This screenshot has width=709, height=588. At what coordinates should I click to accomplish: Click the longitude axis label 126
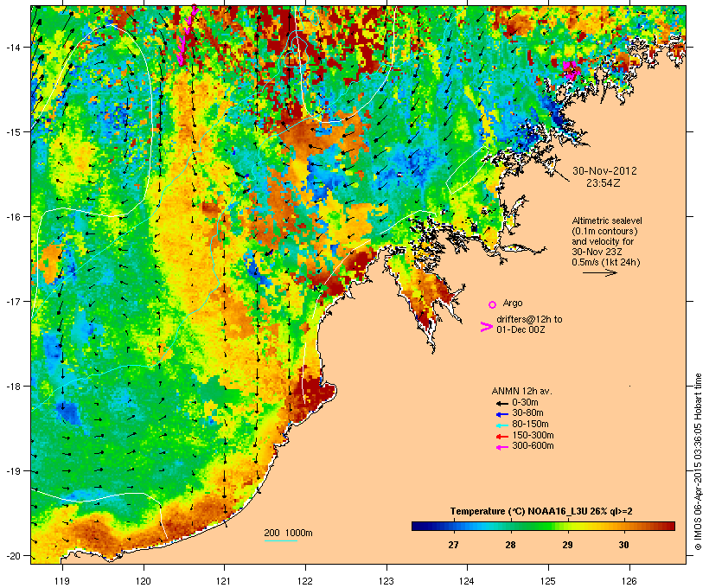coord(629,581)
